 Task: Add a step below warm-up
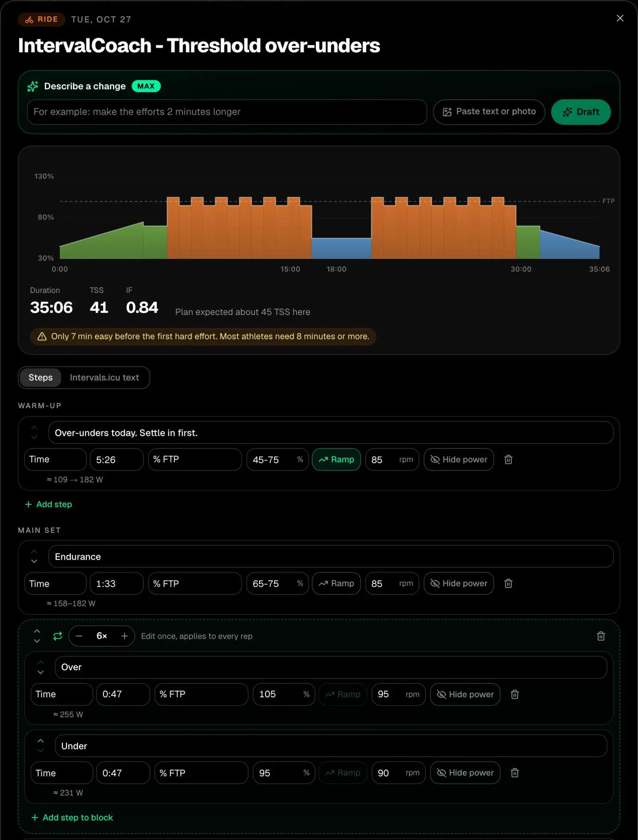(x=48, y=504)
